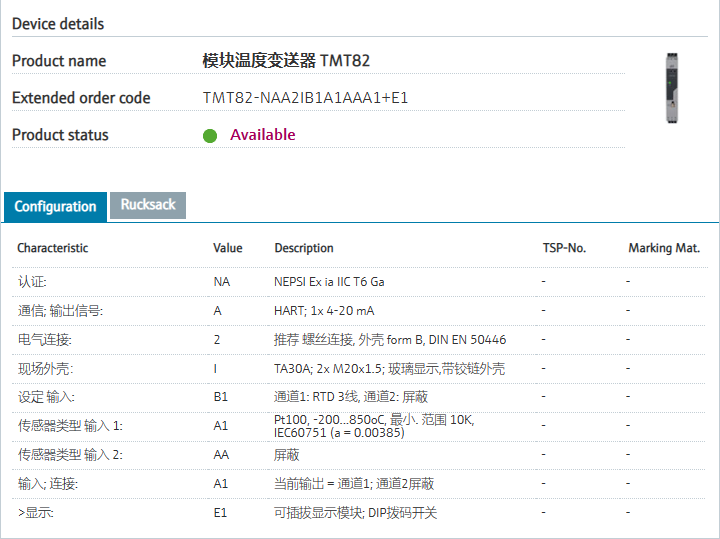The height and width of the screenshot is (539, 720).
Task: Click the Available product status text
Action: pos(262,135)
